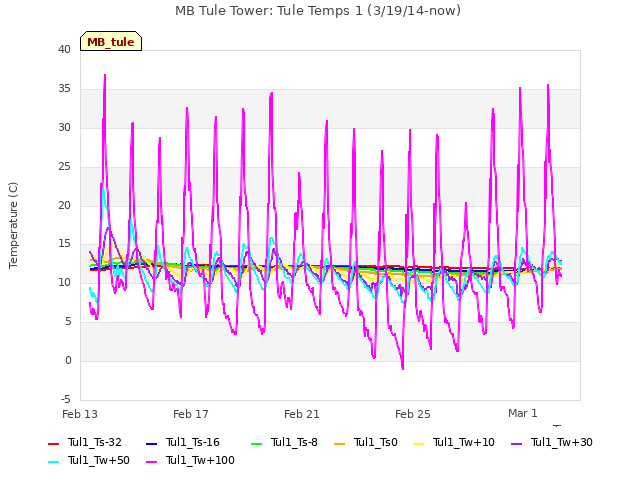Viewport: 640px width, 480px height.
Task: Toggle the Tul1_Ts0 legend entry
Action: pyautogui.click(x=366, y=442)
